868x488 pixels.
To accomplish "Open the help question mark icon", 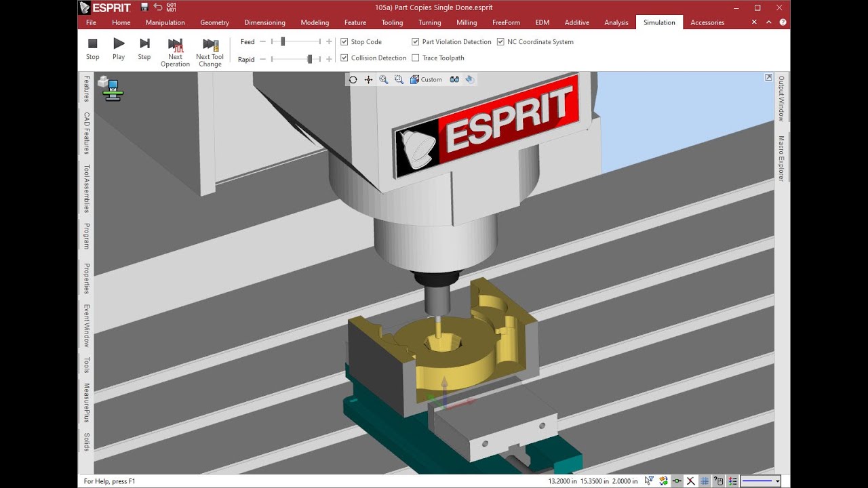I will coord(783,22).
